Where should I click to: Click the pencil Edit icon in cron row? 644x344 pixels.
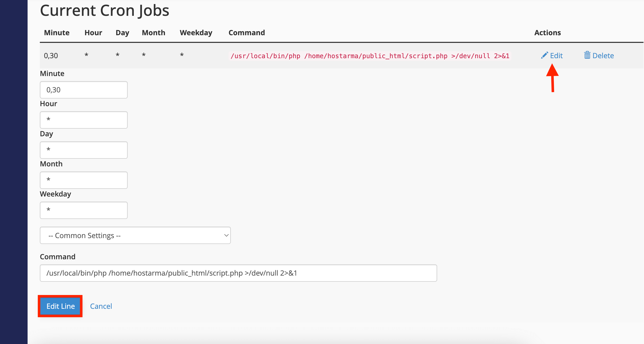pos(544,55)
